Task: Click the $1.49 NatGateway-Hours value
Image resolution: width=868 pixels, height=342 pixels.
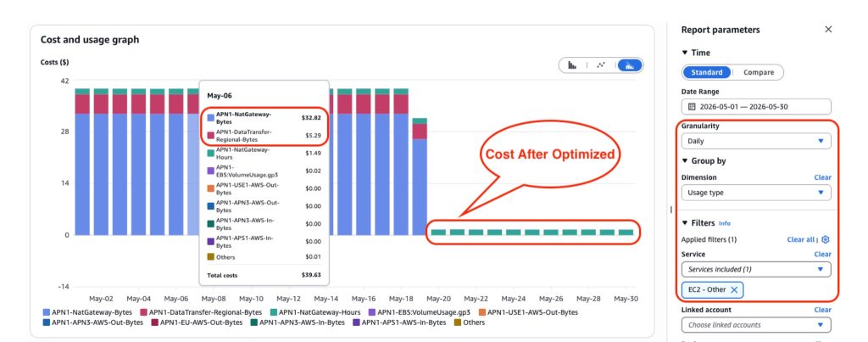Action: (x=313, y=153)
